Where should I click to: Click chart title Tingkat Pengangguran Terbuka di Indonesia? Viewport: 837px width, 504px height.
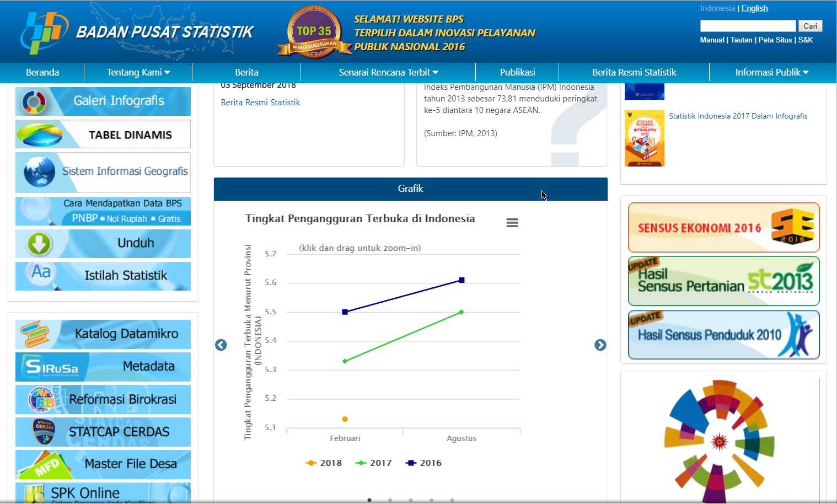click(360, 219)
